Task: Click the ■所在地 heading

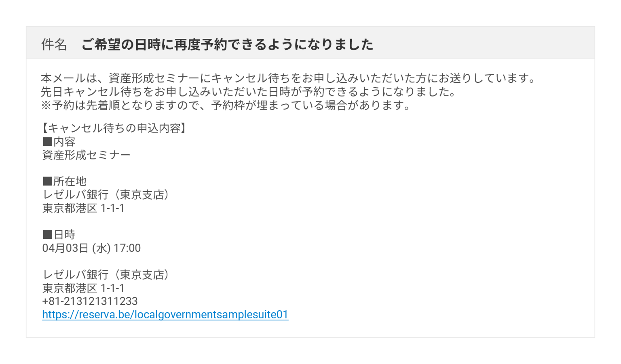Action: (65, 181)
